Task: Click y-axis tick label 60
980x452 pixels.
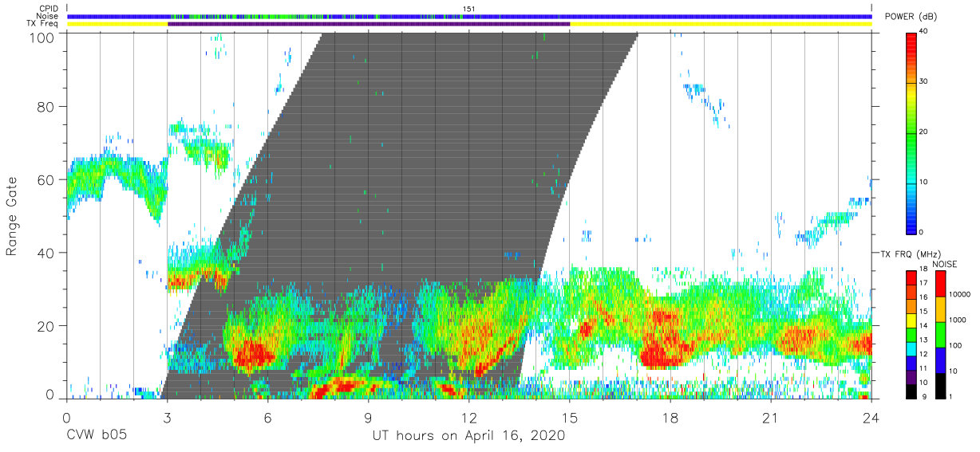Action: (x=46, y=179)
